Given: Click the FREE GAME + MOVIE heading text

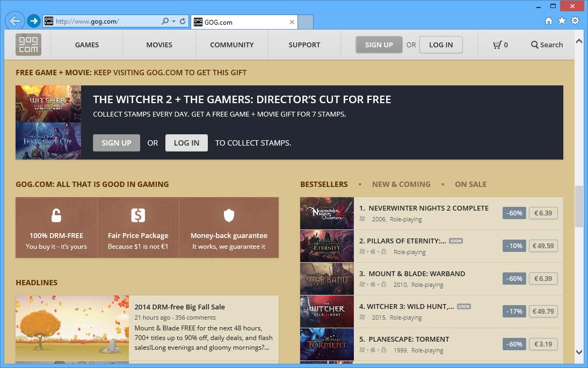Looking at the screenshot, I should 131,73.
